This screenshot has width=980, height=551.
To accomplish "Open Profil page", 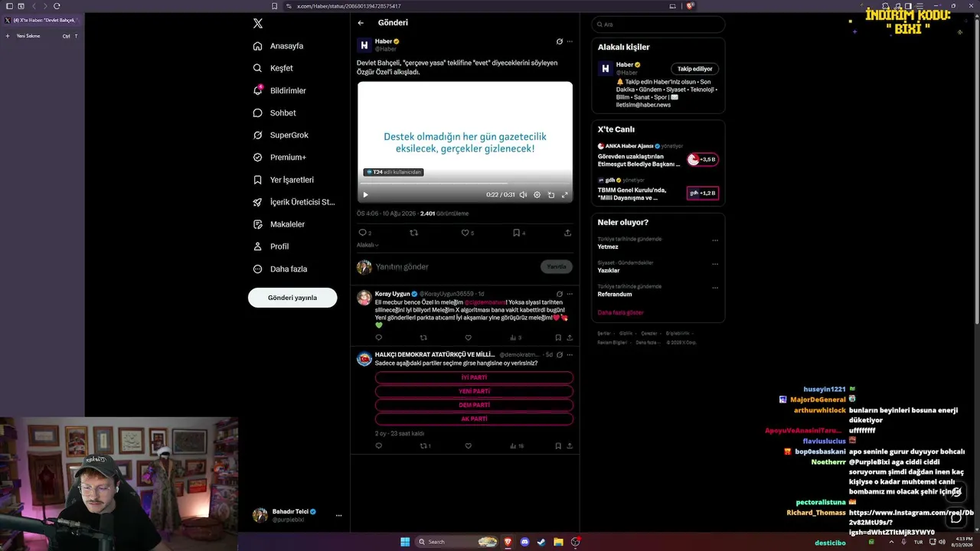I will [270, 246].
